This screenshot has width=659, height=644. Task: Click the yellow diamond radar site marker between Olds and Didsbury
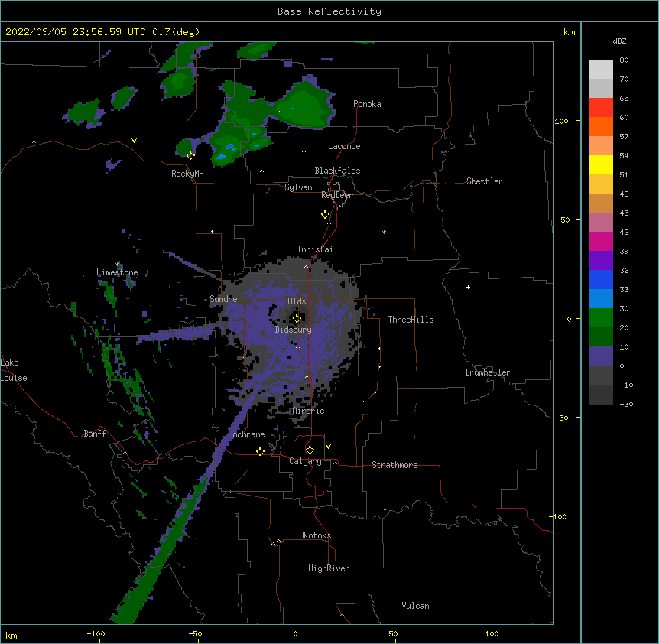[x=297, y=319]
